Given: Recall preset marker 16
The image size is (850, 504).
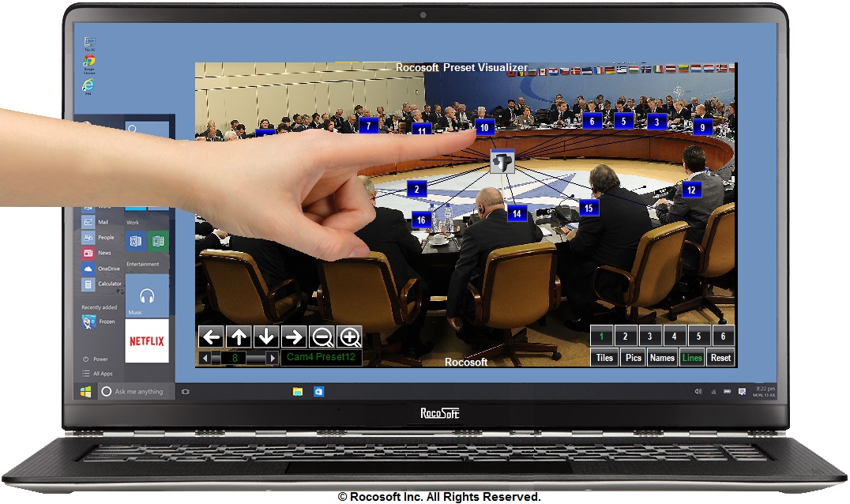Looking at the screenshot, I should pos(421,220).
